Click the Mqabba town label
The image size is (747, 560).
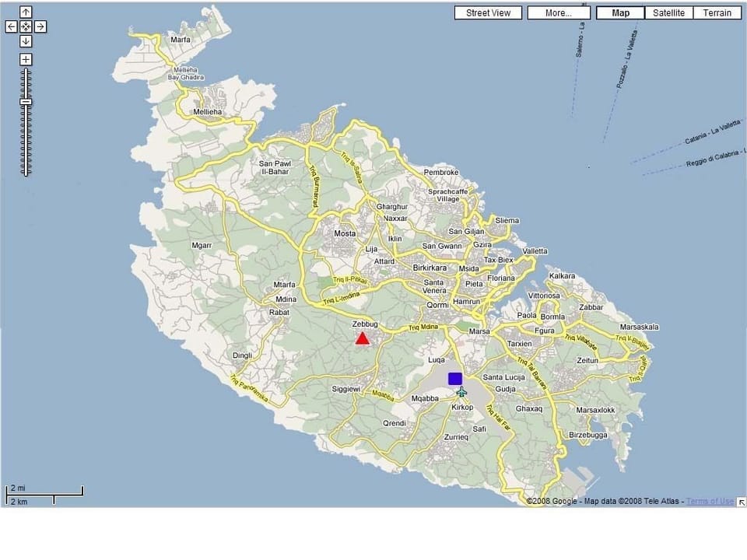tap(425, 398)
